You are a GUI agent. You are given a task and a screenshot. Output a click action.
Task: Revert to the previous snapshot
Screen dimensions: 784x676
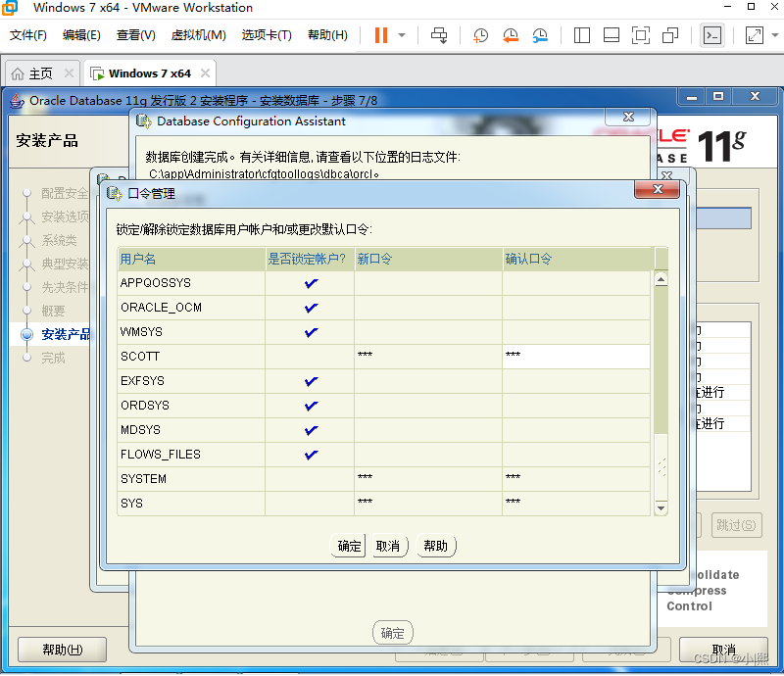510,35
